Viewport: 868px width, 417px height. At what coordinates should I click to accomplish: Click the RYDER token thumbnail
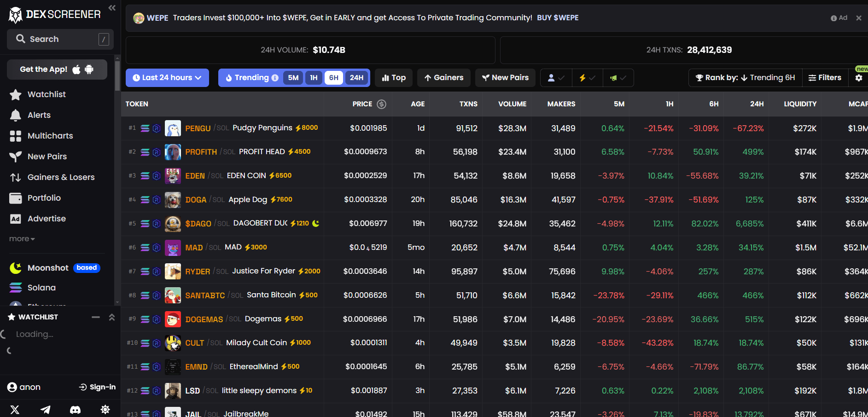(173, 272)
